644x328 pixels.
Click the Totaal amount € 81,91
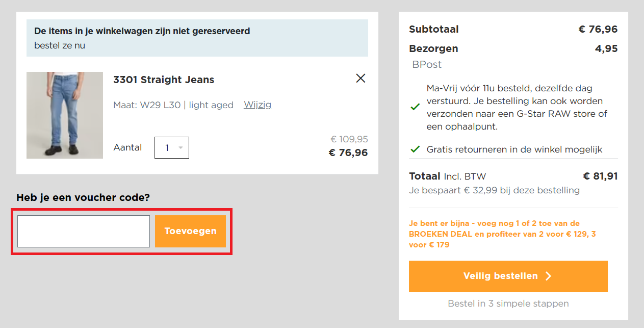[600, 176]
